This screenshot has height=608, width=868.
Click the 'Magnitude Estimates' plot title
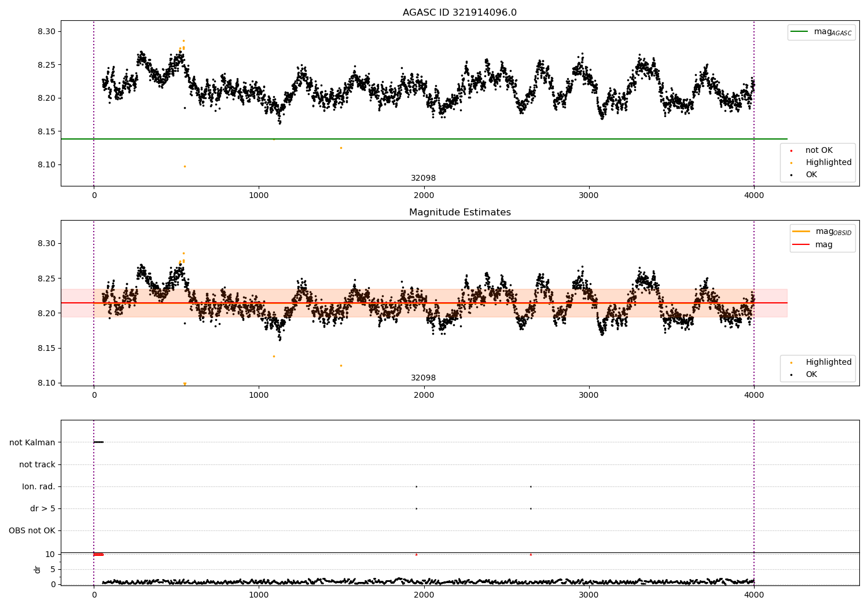tap(459, 213)
